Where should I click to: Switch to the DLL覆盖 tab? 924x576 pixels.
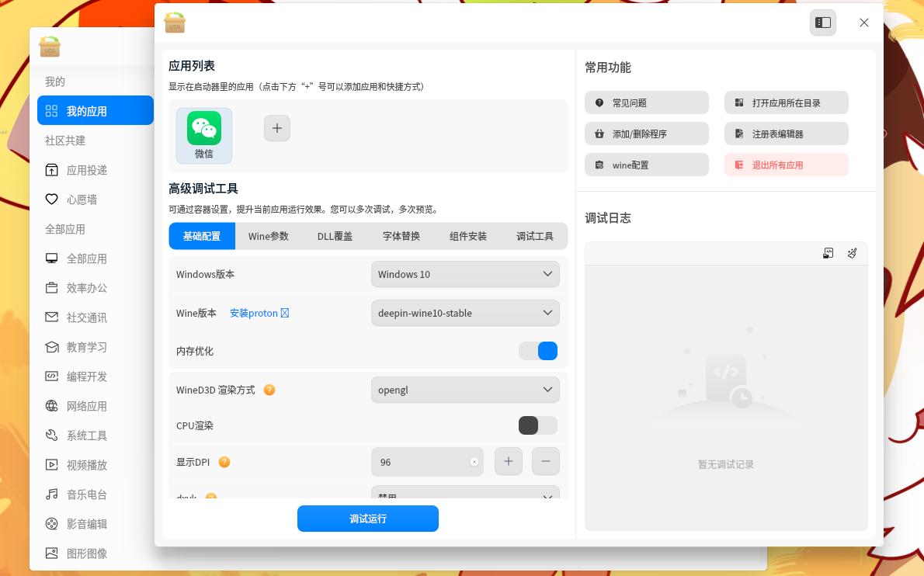pyautogui.click(x=335, y=236)
